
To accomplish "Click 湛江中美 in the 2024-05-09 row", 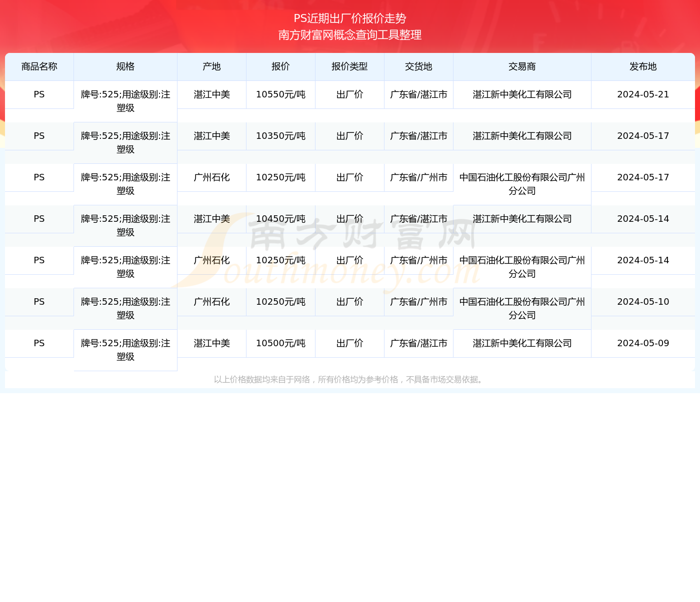I will (x=211, y=343).
